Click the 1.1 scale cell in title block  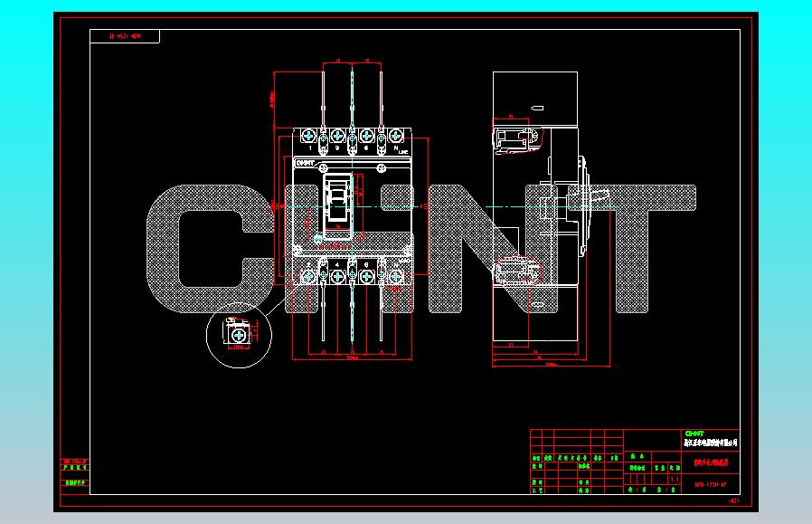tap(675, 480)
